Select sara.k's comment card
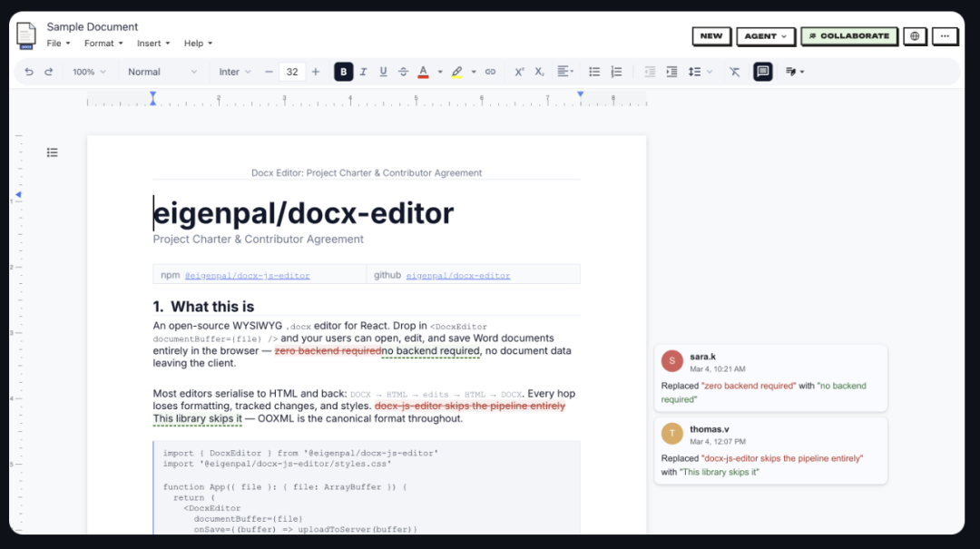Viewport: 980px width, 549px height. [x=770, y=377]
